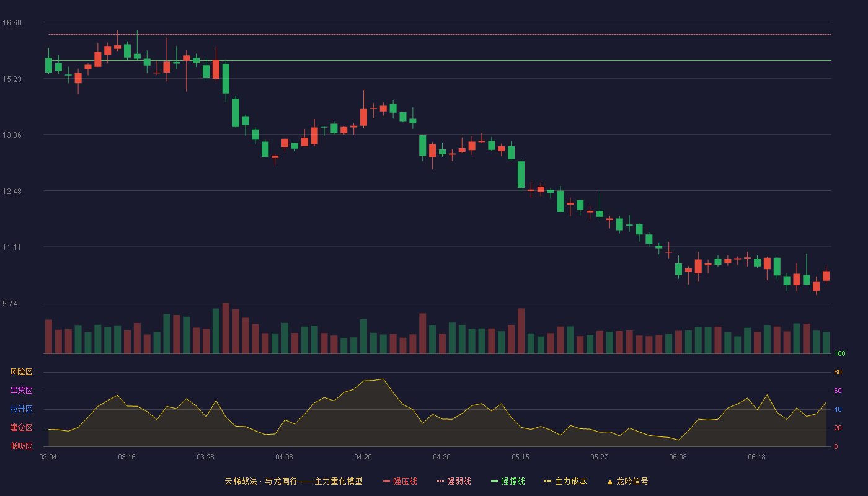
Task: Click the 06-18 date label
Action: click(756, 457)
